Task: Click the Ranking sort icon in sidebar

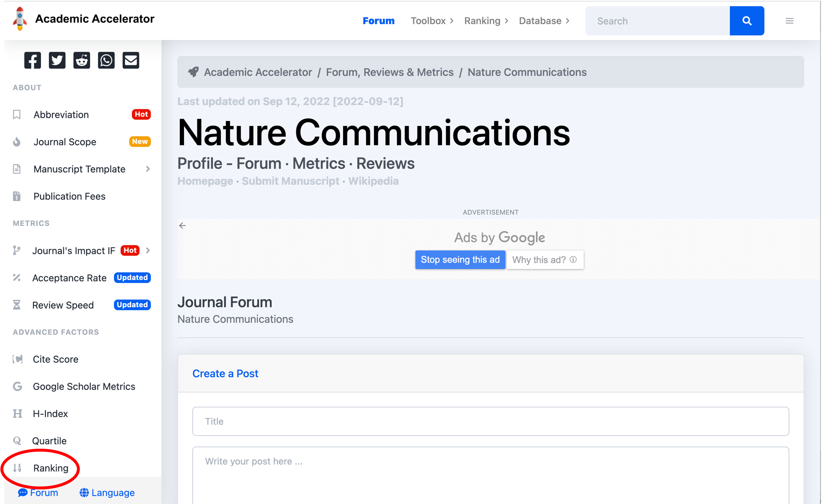Action: [17, 468]
